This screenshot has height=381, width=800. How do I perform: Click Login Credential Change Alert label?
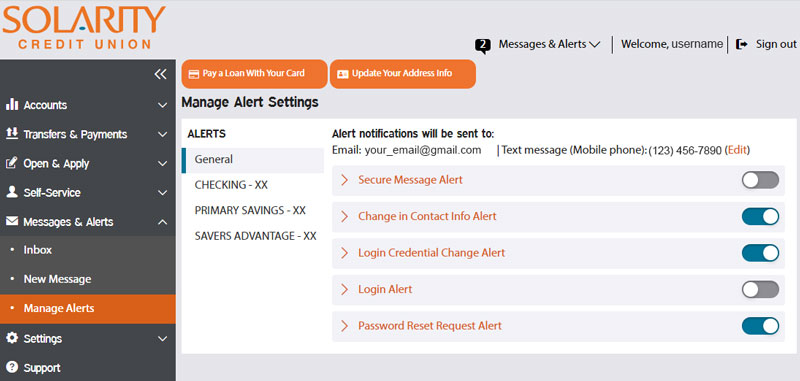tap(432, 253)
